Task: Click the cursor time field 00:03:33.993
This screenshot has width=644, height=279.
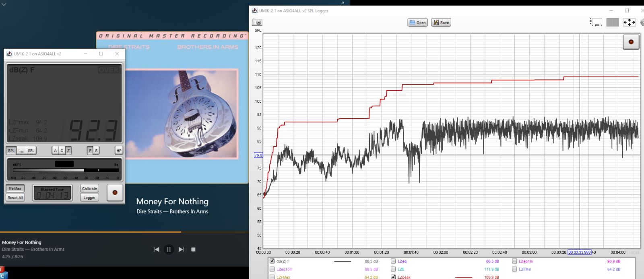Action: [580, 252]
